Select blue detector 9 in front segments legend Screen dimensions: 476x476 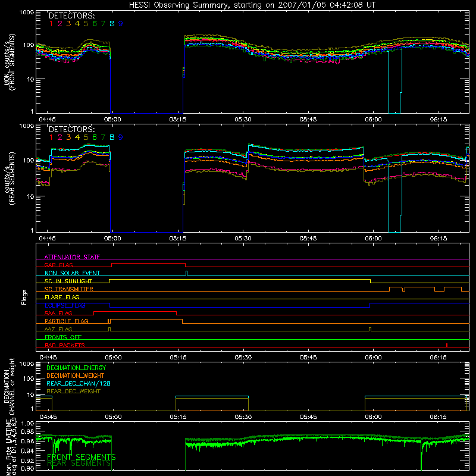coord(121,24)
